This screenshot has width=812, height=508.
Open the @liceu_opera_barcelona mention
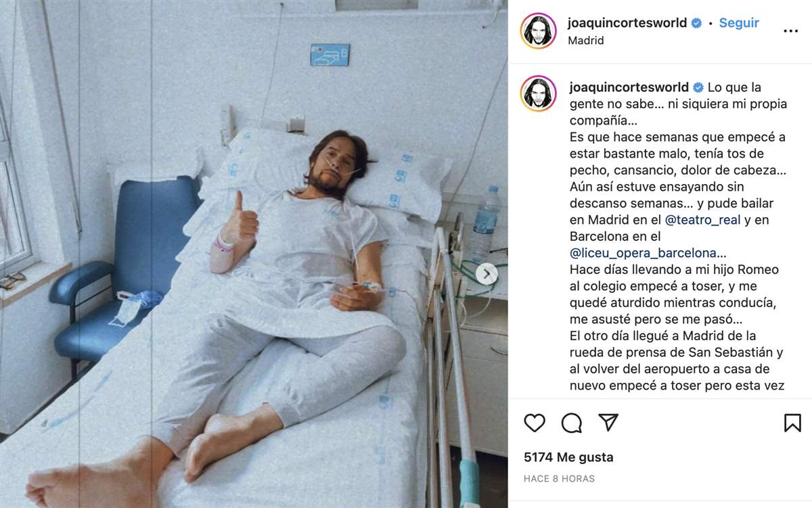(643, 253)
